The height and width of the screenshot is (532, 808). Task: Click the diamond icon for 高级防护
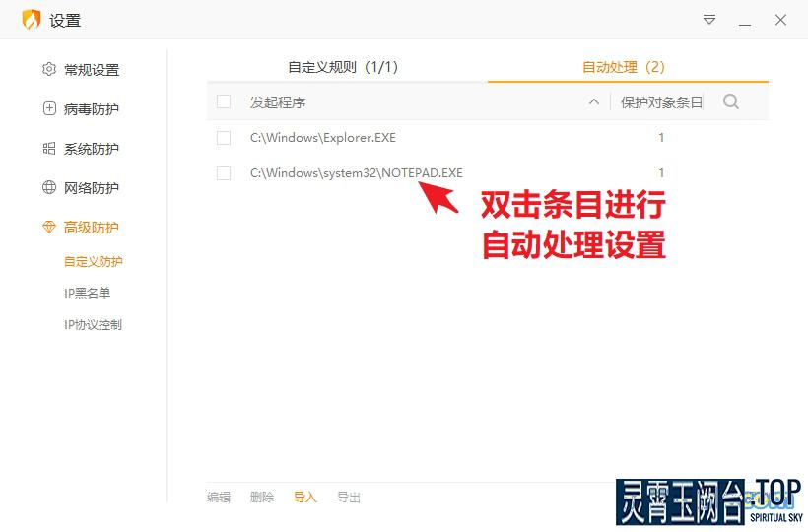(49, 228)
